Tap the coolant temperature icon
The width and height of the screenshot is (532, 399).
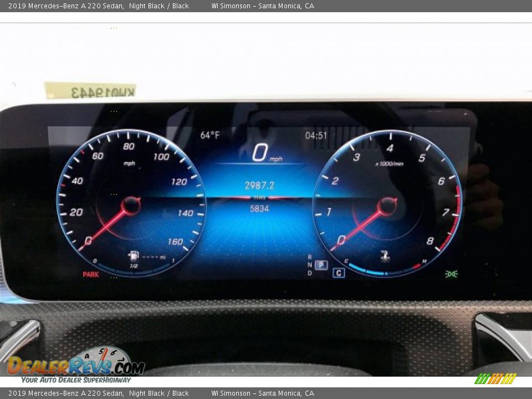pyautogui.click(x=385, y=256)
